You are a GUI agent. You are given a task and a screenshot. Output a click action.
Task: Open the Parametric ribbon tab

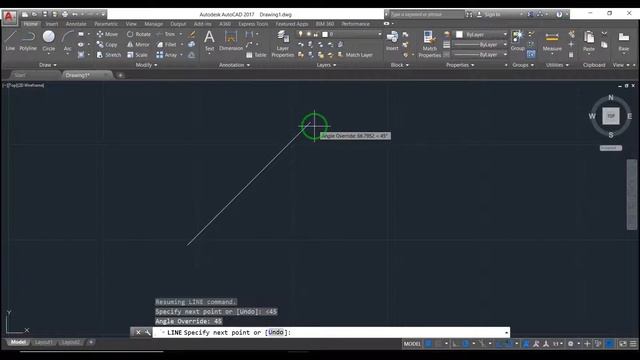coord(106,24)
